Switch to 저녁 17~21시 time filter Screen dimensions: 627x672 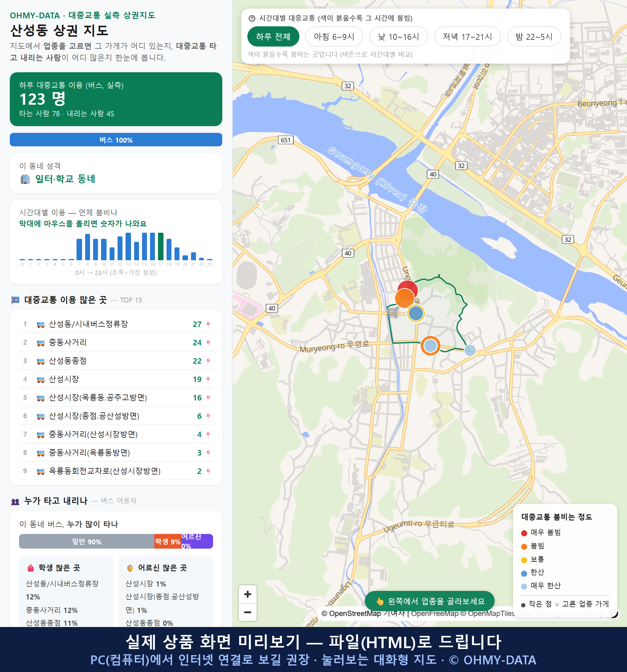[x=467, y=36]
